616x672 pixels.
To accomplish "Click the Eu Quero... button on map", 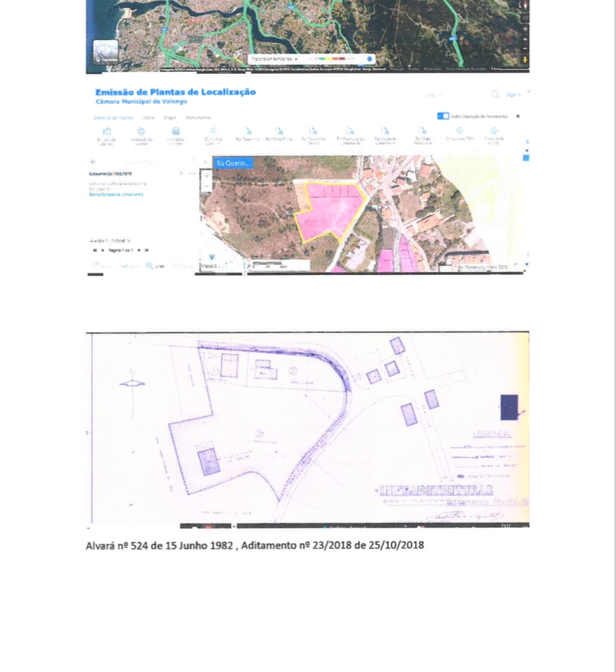I will pos(233,163).
